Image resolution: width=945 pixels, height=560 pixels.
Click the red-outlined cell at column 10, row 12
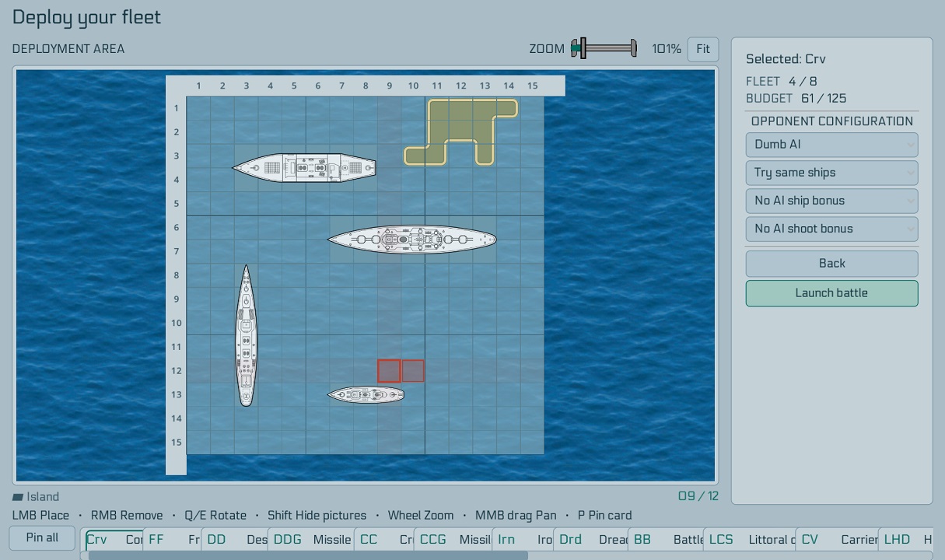(x=413, y=371)
